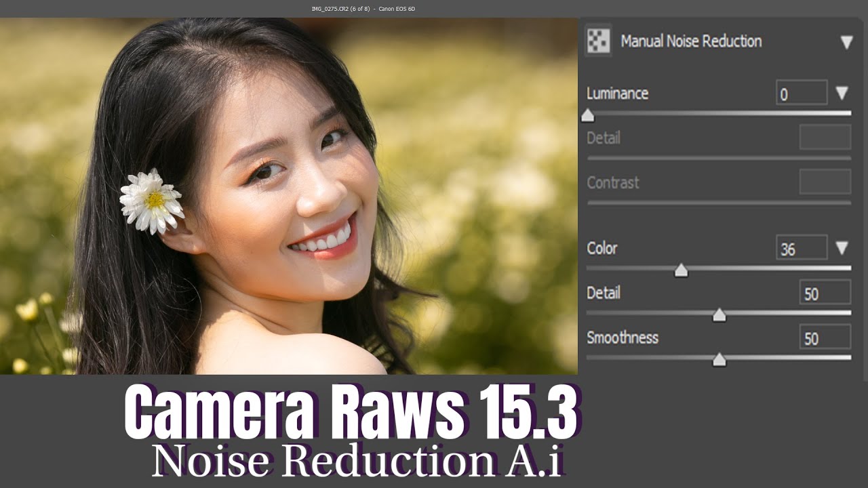The height and width of the screenshot is (488, 868).
Task: Click the Manual Noise Reduction checkered icon
Action: point(598,41)
